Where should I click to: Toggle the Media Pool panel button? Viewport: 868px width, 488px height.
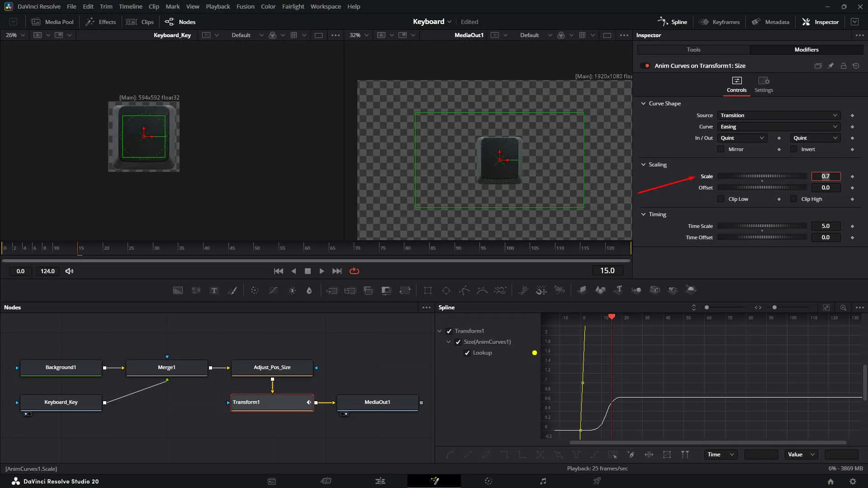52,22
